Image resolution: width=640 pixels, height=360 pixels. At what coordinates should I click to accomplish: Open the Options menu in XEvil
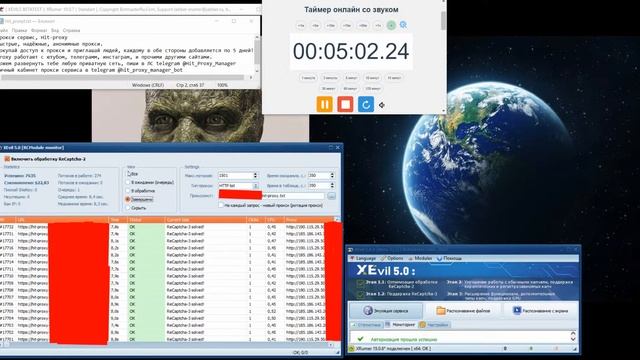coord(392,258)
